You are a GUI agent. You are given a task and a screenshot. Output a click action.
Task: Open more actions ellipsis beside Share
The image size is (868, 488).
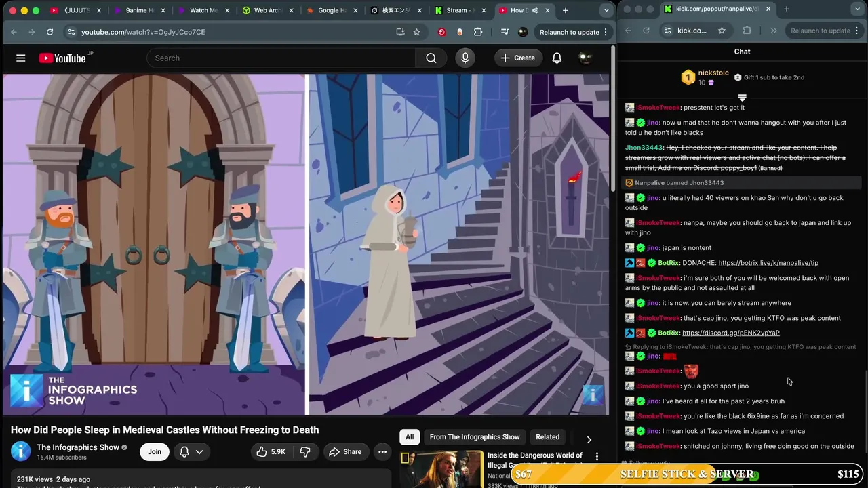coord(382,452)
